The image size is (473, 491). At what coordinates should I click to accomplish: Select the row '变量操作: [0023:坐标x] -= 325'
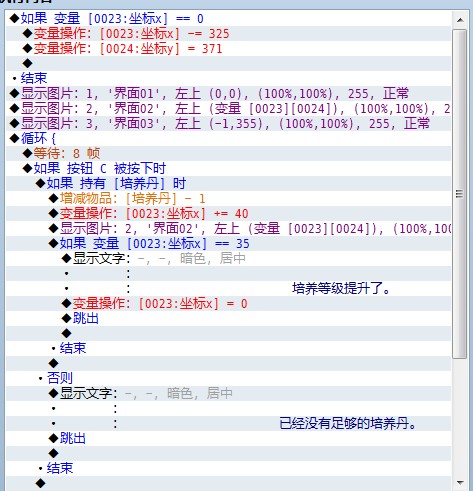coord(229,34)
